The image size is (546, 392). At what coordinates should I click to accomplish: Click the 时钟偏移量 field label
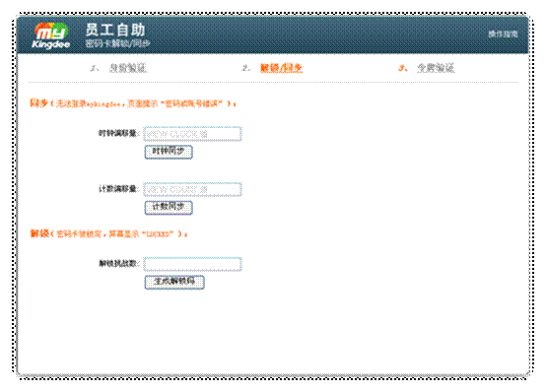click(118, 133)
